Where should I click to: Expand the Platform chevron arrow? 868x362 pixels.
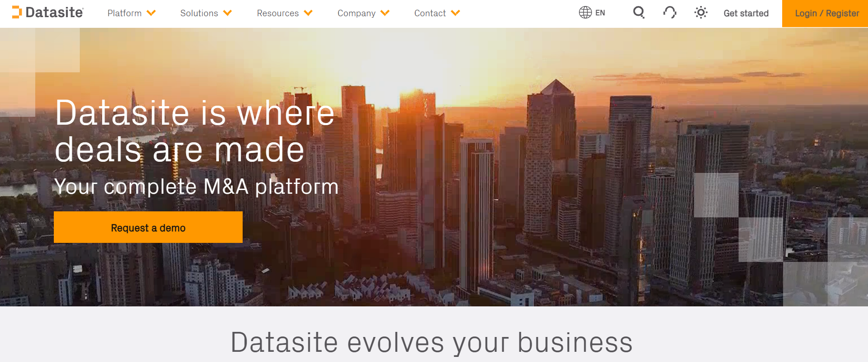[151, 13]
